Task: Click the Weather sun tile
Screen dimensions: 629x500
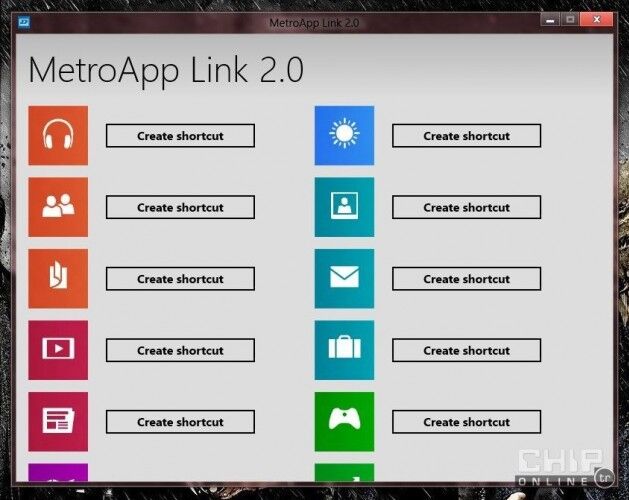Action: pos(344,135)
